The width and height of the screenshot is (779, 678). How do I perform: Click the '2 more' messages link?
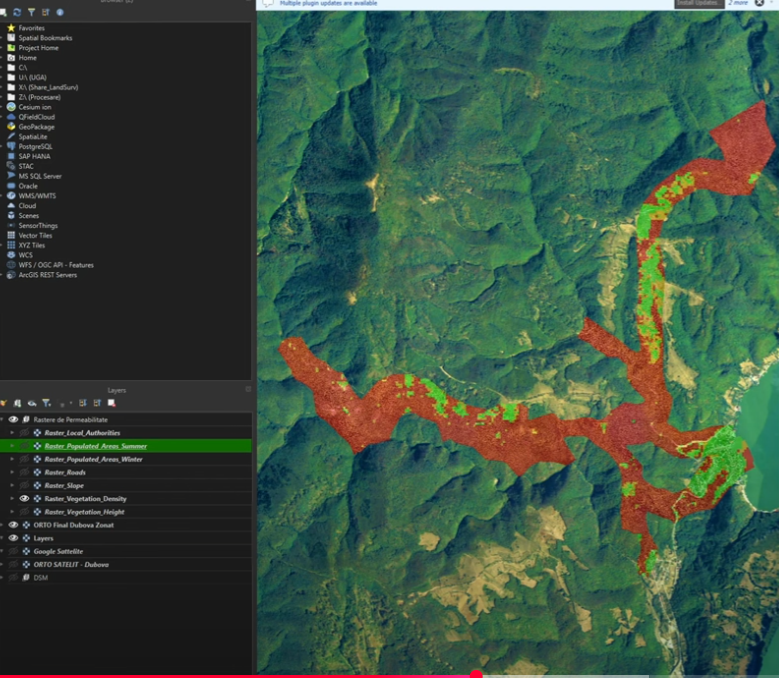(x=738, y=4)
